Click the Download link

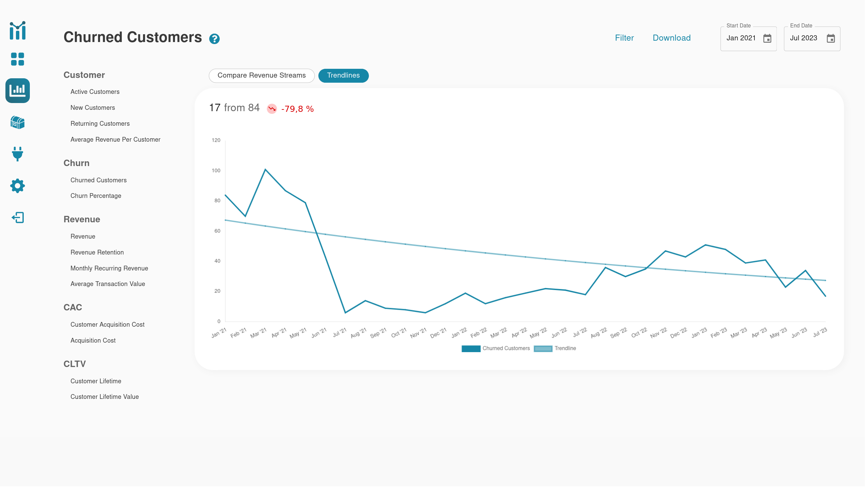671,38
